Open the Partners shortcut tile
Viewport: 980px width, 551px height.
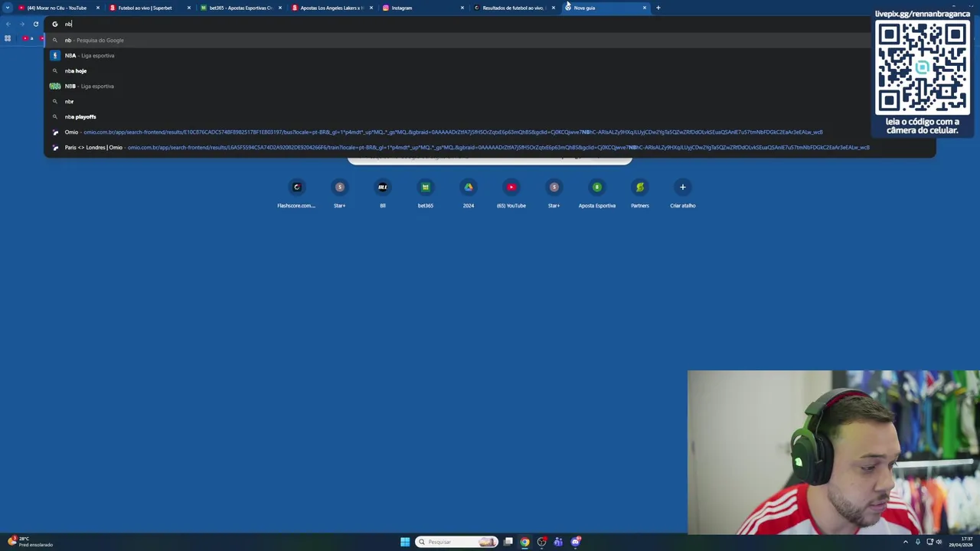(640, 193)
